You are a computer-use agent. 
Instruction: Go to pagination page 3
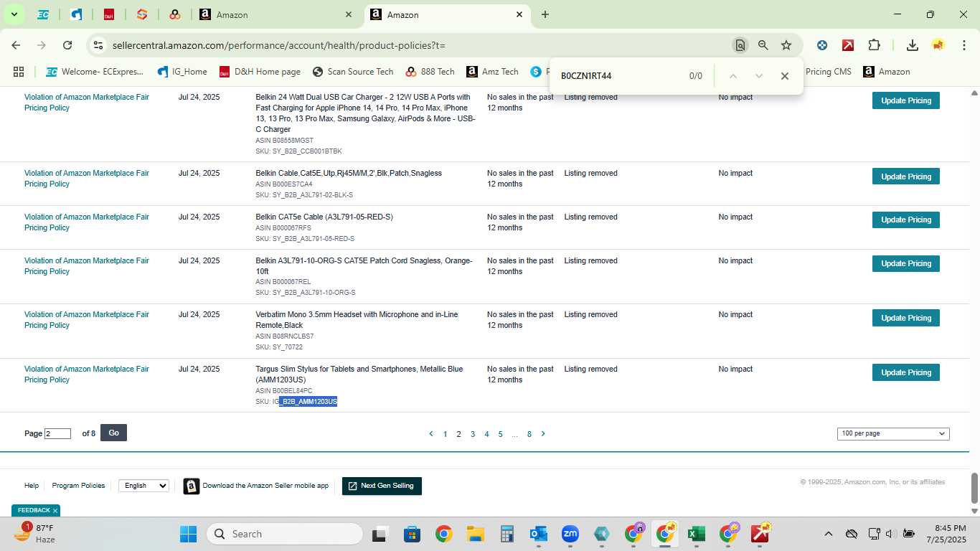(x=473, y=434)
